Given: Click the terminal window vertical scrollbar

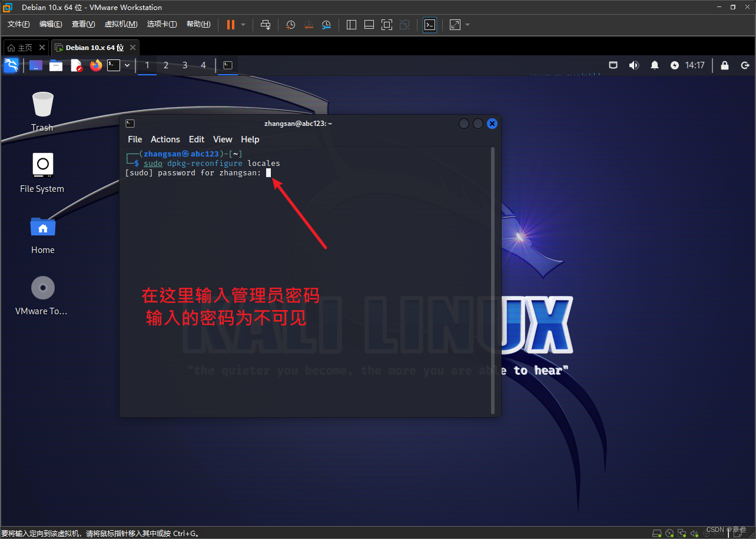Looking at the screenshot, I should click(493, 280).
